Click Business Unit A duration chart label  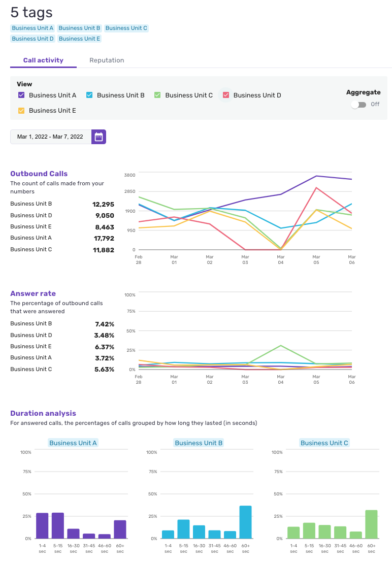(73, 443)
